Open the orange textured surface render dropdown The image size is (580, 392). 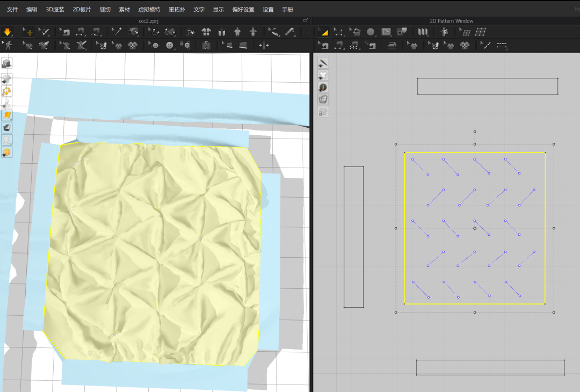[x=6, y=115]
